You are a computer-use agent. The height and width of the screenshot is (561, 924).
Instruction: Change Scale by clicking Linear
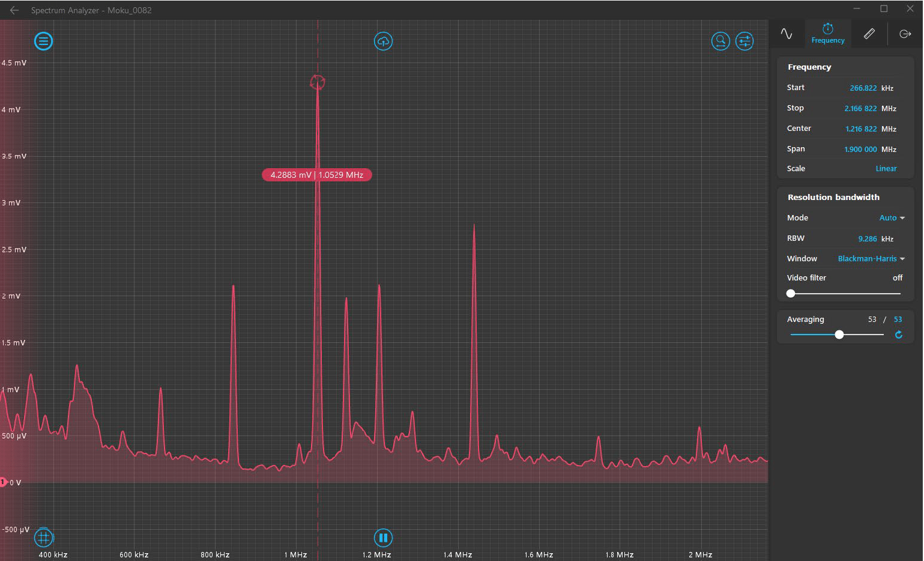pyautogui.click(x=886, y=168)
